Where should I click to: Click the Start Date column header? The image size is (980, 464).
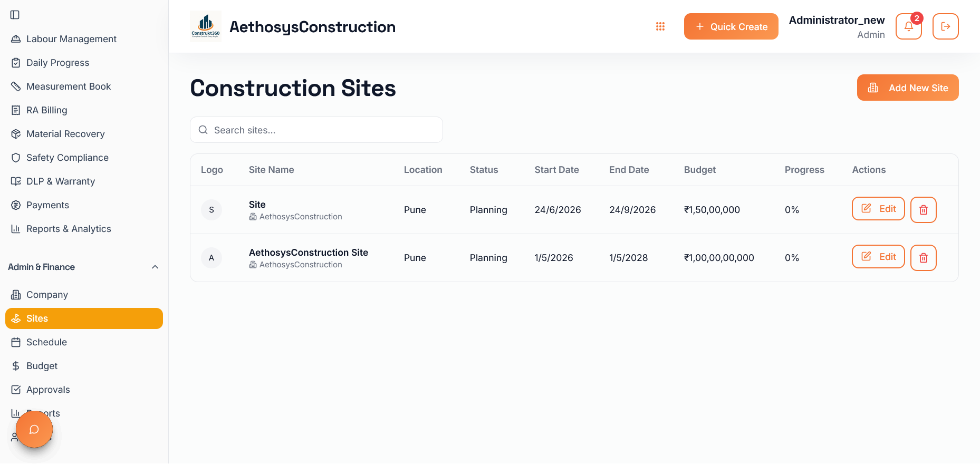pyautogui.click(x=556, y=170)
